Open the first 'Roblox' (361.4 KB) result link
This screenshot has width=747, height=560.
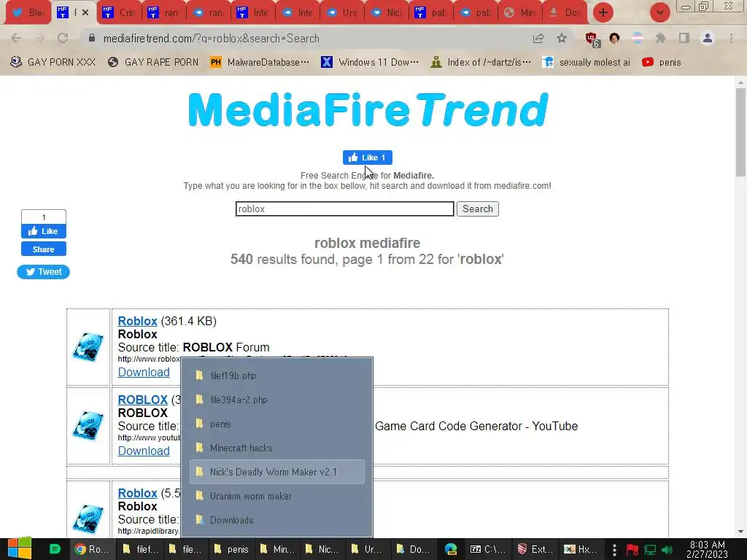137,321
